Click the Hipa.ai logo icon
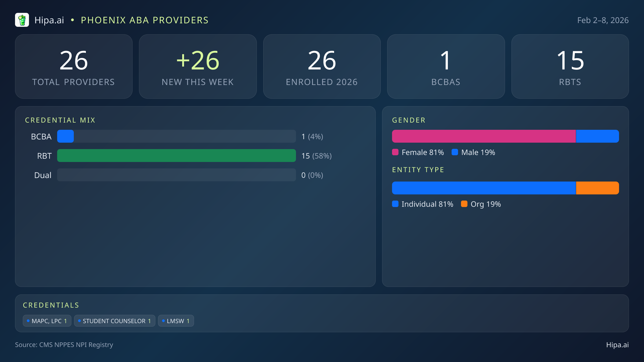This screenshot has height=362, width=644. [22, 20]
